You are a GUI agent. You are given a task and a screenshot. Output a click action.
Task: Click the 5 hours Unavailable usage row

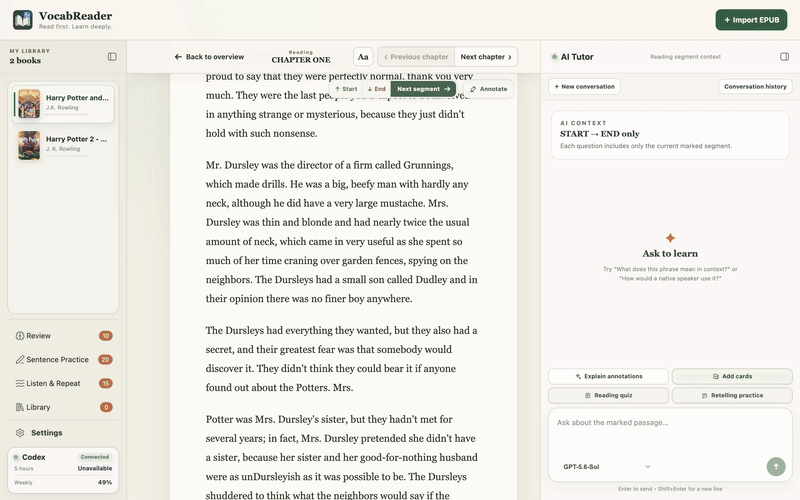coord(63,468)
